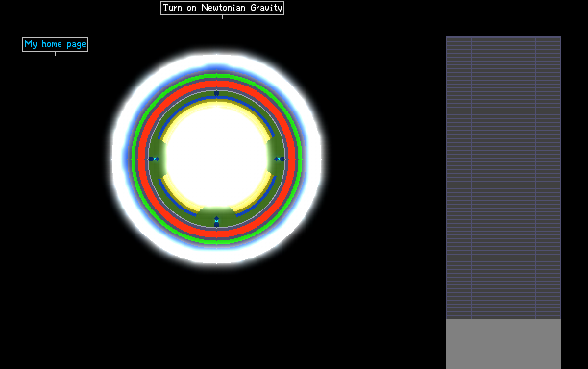Select the bottom blue diamond marker on ring
Image resolution: width=588 pixels, height=369 pixels.
tap(216, 222)
